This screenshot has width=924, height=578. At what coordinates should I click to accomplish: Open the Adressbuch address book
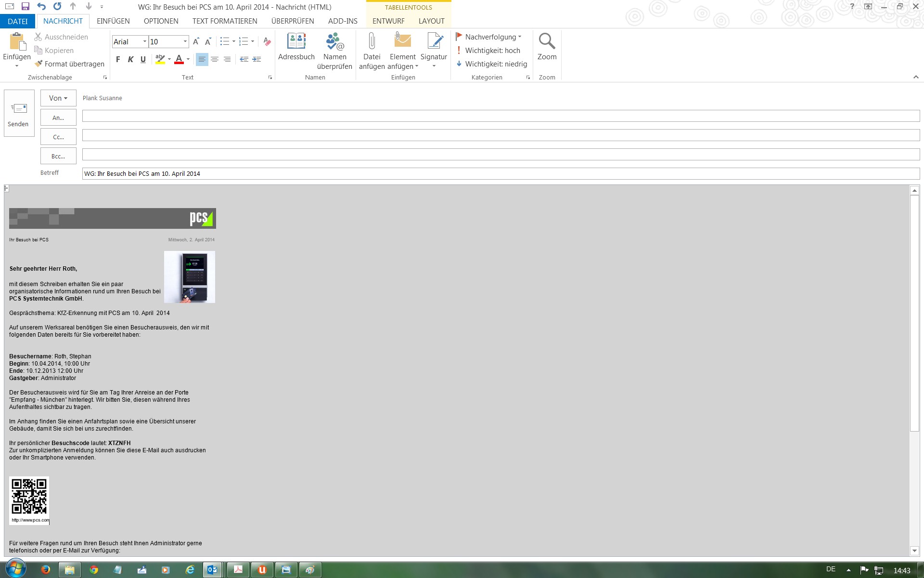point(296,47)
